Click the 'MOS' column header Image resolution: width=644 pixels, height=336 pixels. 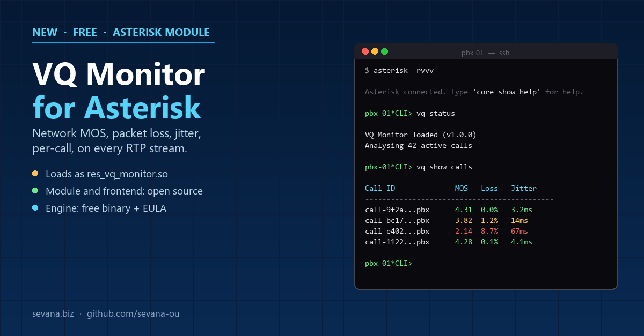(462, 188)
